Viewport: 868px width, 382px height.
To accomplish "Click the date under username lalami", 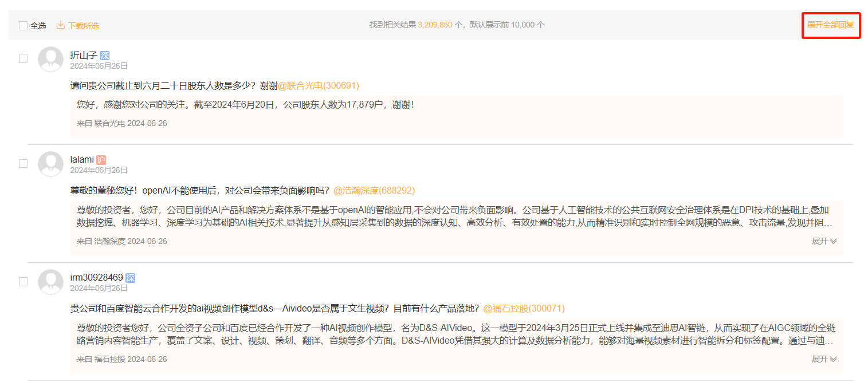I will pos(99,171).
